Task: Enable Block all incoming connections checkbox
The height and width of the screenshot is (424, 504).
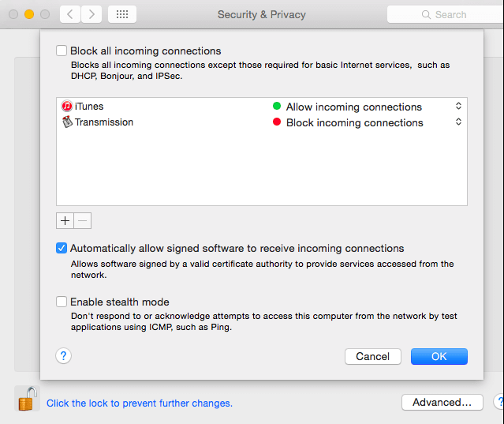Action: [x=61, y=51]
